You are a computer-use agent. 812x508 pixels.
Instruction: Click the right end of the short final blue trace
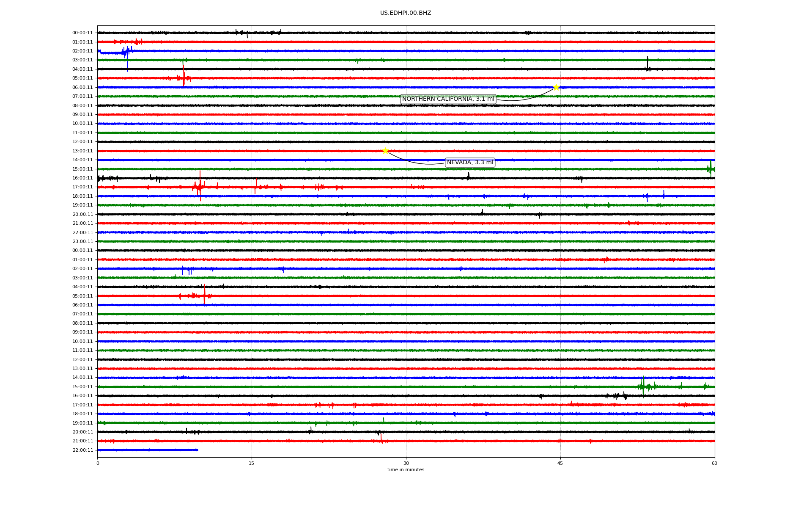pos(197,450)
